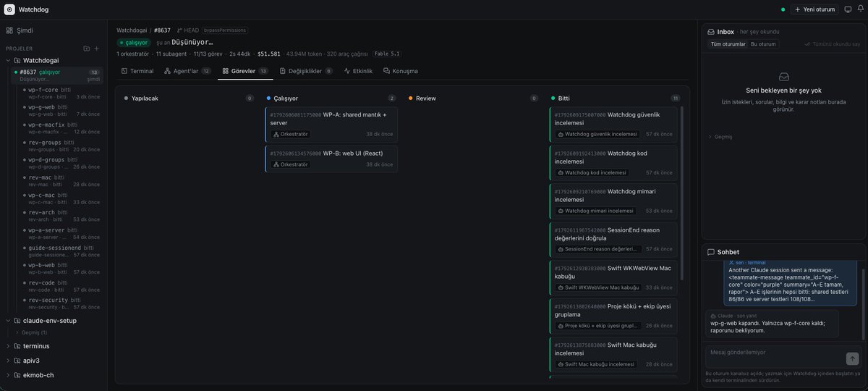The height and width of the screenshot is (391, 868).
Task: Click Orkestratör badge on WP-B card
Action: click(291, 164)
